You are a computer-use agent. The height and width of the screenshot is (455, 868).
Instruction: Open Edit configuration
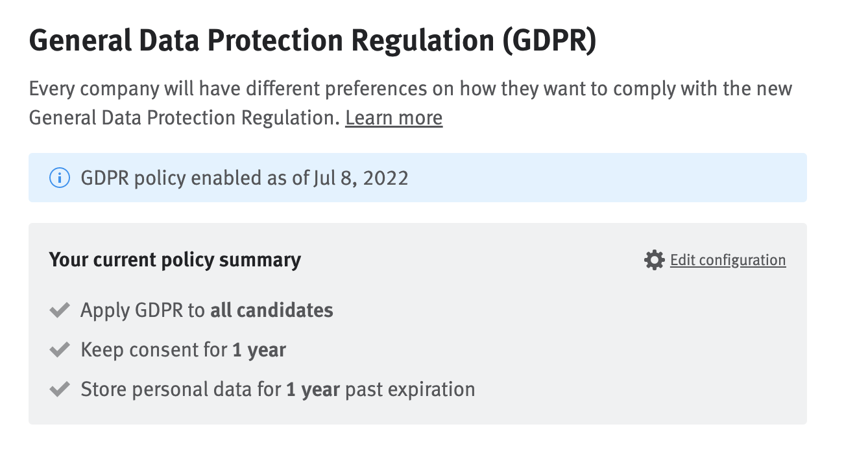tap(728, 259)
